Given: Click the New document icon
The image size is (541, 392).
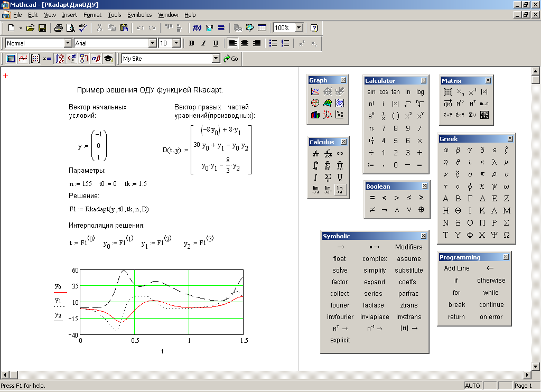Looking at the screenshot, I should (11, 28).
